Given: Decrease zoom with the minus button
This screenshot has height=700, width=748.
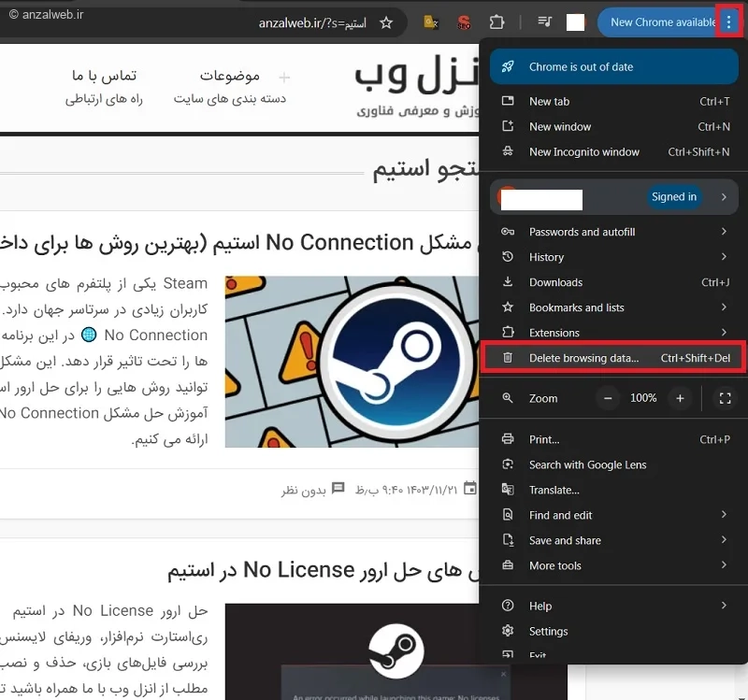Looking at the screenshot, I should point(608,398).
